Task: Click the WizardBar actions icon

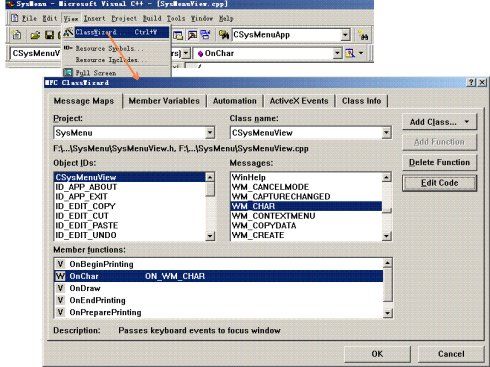Action: (350, 53)
